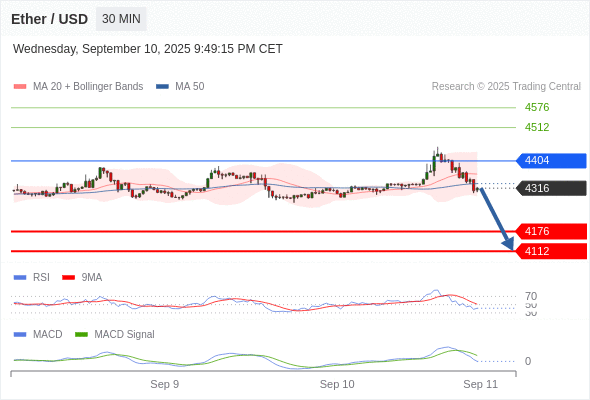Click the 30 MIN timeframe badge
The height and width of the screenshot is (400, 590).
click(121, 19)
